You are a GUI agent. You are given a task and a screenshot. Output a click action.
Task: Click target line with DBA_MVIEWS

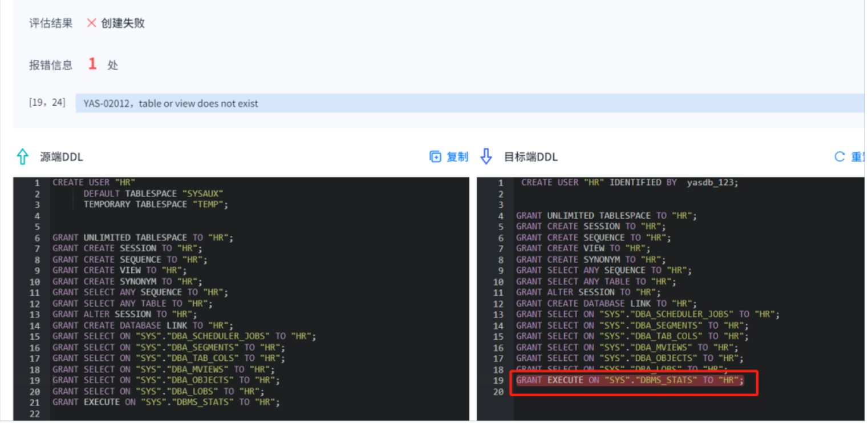(x=627, y=348)
